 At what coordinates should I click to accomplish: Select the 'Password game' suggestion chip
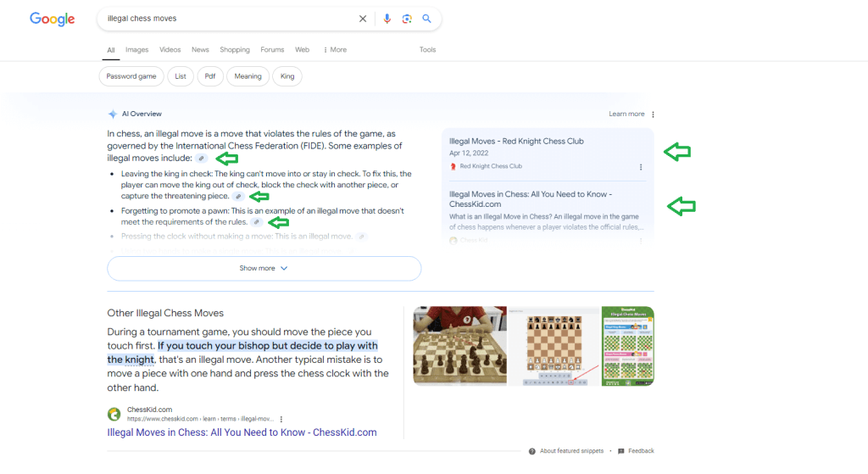(x=131, y=76)
